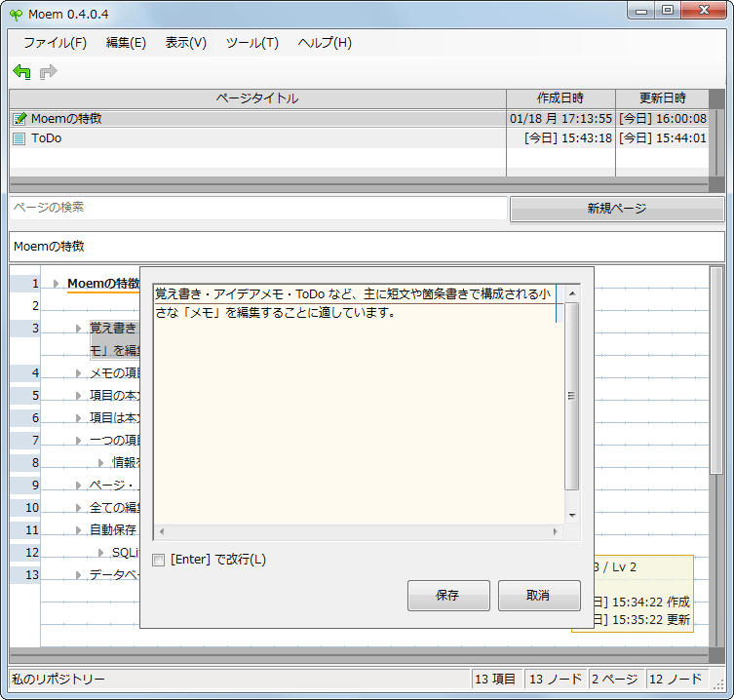Open the ツール(T) menu
Screen dimensions: 734x700
point(252,43)
